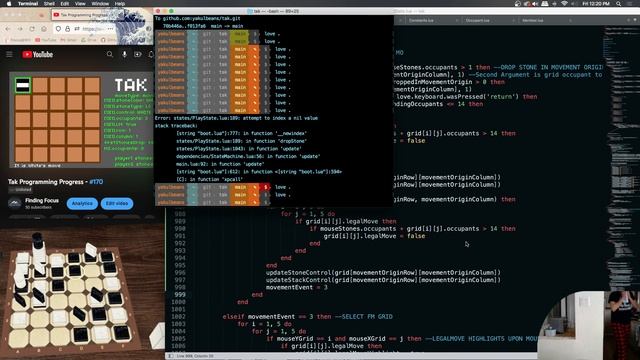Open YouTube notifications bell
The width and height of the screenshot is (640, 360).
point(151,54)
